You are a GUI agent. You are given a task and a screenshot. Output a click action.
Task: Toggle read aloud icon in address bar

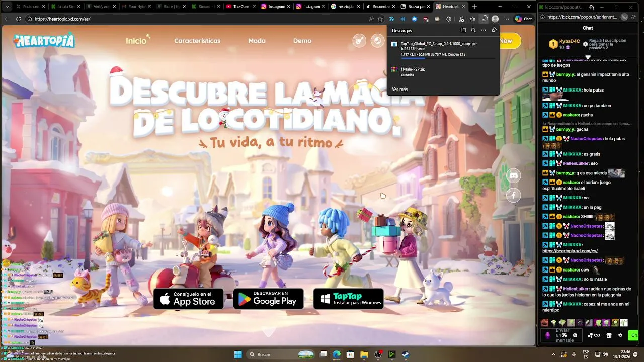pos(371,19)
